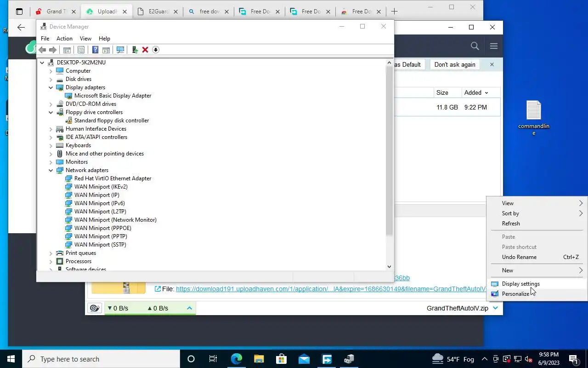Expand the Processors category

(51, 261)
